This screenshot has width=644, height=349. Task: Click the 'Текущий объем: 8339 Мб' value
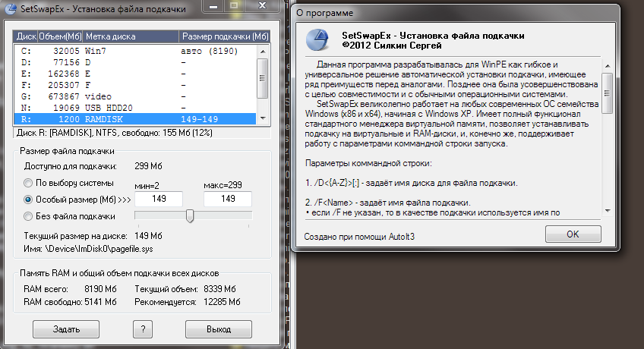pyautogui.click(x=219, y=289)
